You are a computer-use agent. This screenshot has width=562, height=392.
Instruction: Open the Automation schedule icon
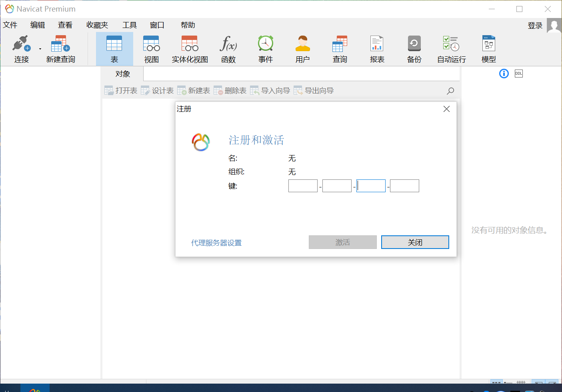pyautogui.click(x=451, y=44)
